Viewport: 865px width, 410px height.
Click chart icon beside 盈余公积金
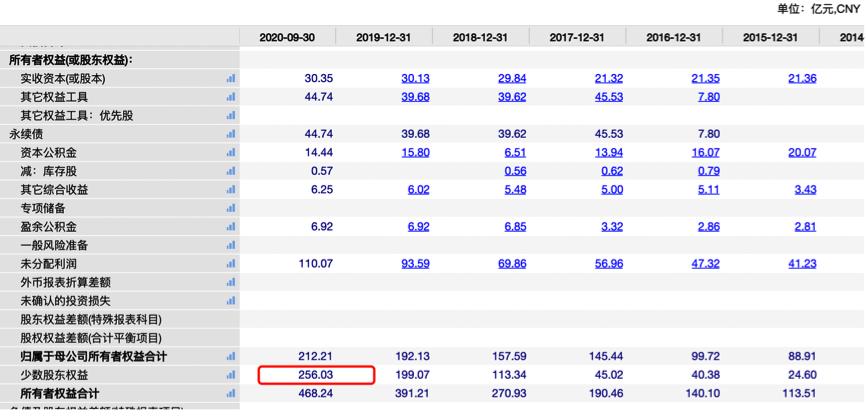point(231,227)
